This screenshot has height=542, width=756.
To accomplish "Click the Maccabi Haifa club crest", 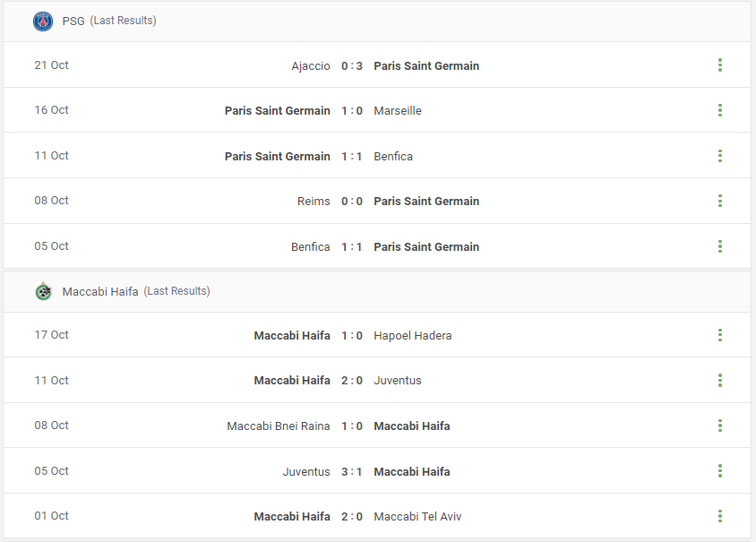I will click(x=43, y=291).
